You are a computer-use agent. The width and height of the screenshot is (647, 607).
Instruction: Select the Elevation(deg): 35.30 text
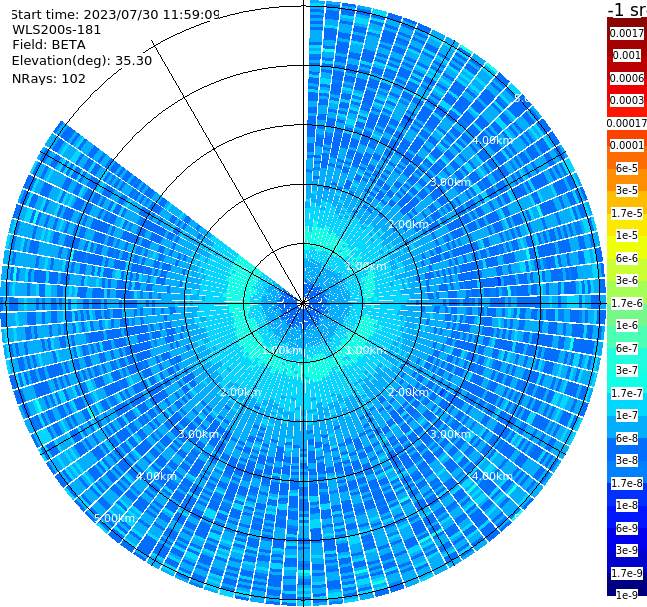82,61
